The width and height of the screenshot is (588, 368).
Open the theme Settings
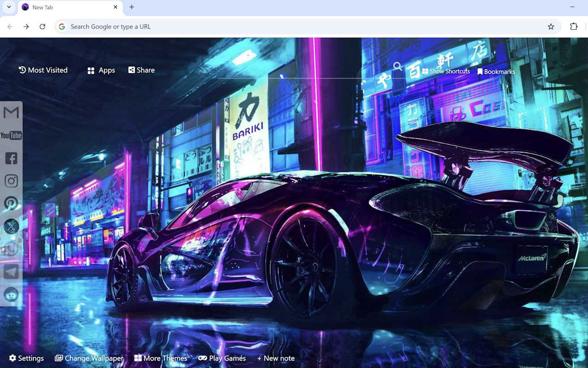tap(27, 358)
